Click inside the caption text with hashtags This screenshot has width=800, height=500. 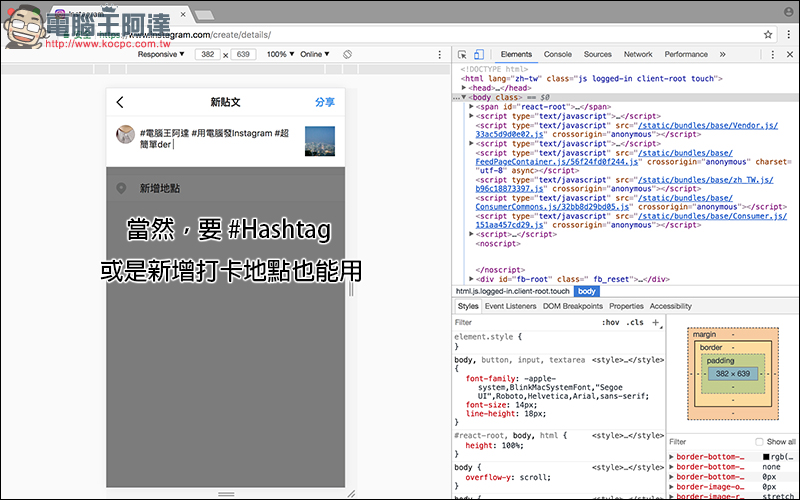tap(214, 139)
